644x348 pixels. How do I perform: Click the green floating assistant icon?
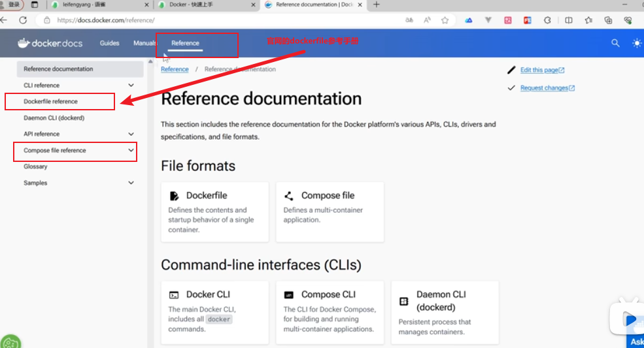(x=10, y=341)
